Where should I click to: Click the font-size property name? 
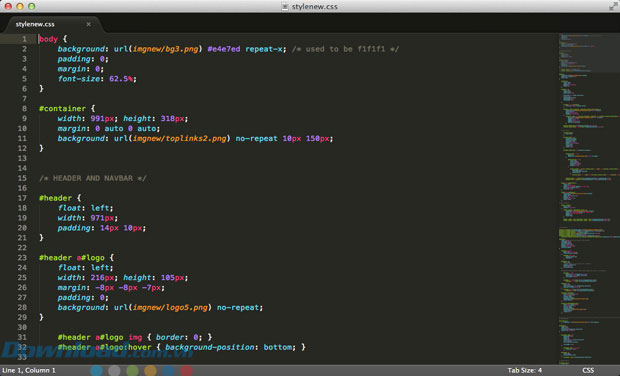79,79
